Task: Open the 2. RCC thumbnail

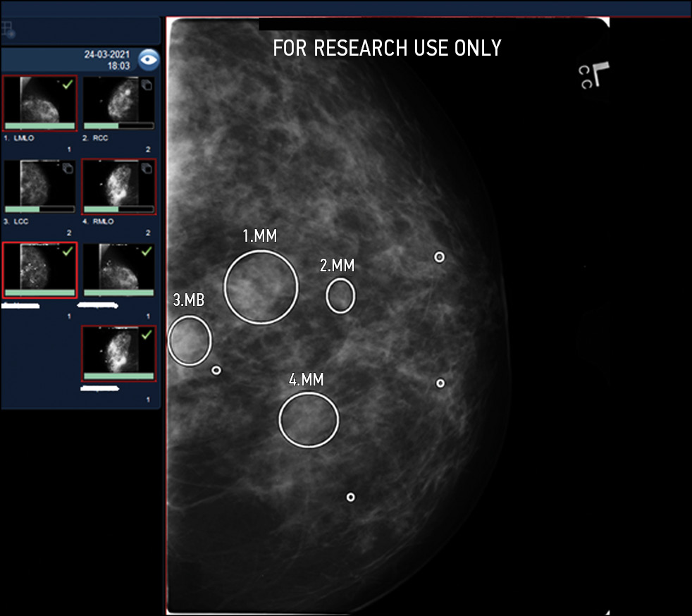Action: (118, 100)
